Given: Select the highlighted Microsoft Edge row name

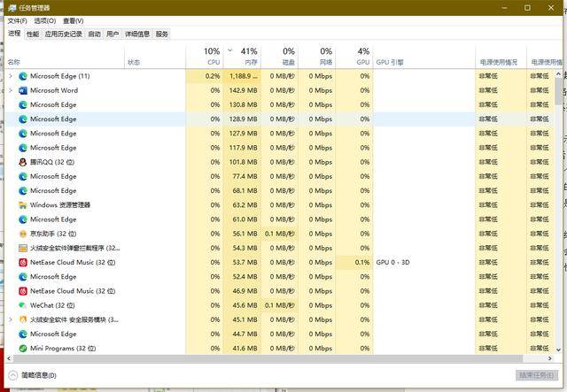Looking at the screenshot, I should pyautogui.click(x=53, y=119).
